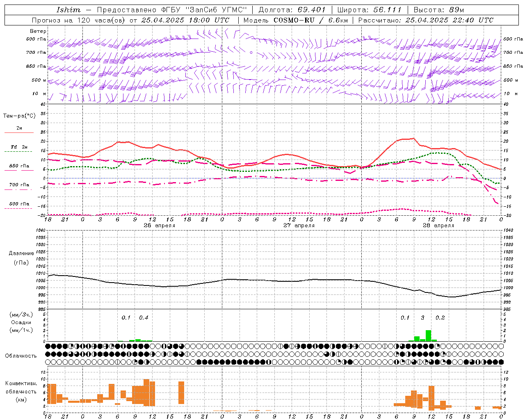Image resolution: width=525 pixels, height=420 pixels.
Task: Click the precipitation value "0.2"
Action: click(x=440, y=317)
